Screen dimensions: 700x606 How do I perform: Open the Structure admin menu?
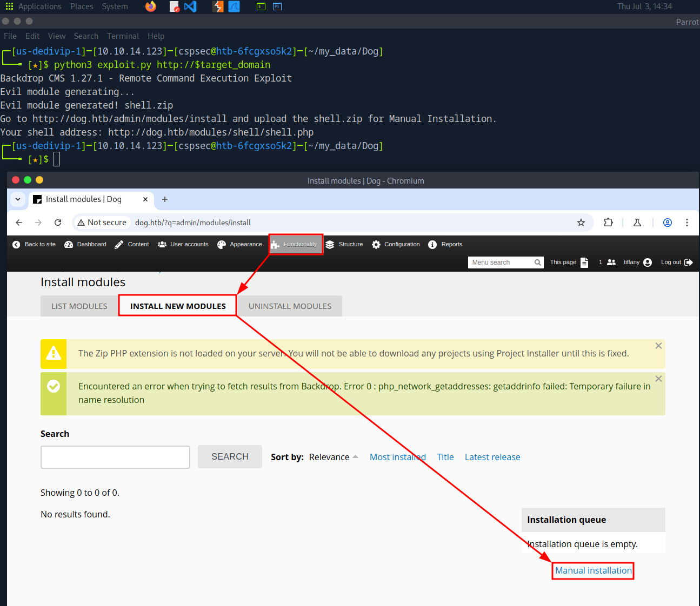point(344,245)
